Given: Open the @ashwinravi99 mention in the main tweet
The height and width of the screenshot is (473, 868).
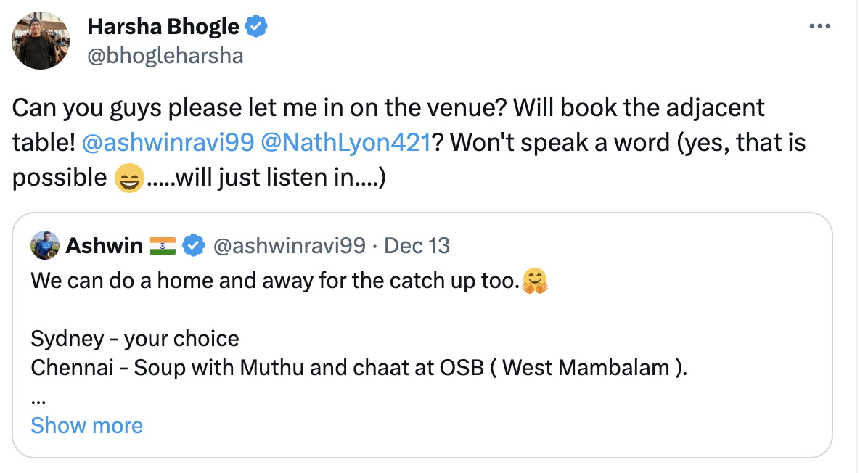Looking at the screenshot, I should click(168, 143).
